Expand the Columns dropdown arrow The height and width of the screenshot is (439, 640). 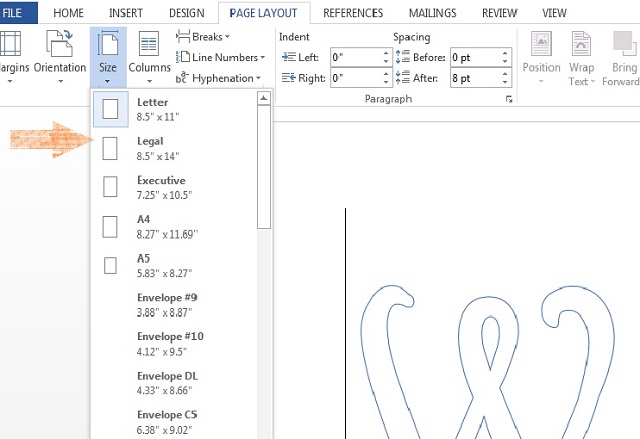[x=149, y=81]
